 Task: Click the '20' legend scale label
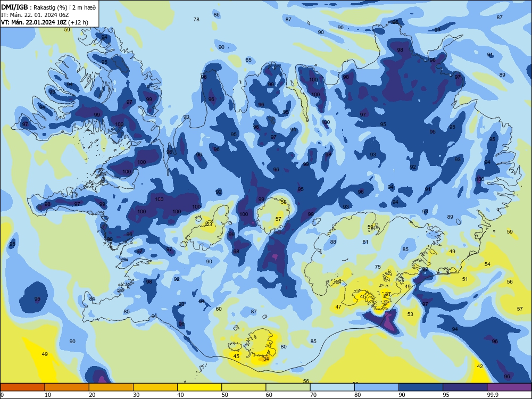point(92,395)
